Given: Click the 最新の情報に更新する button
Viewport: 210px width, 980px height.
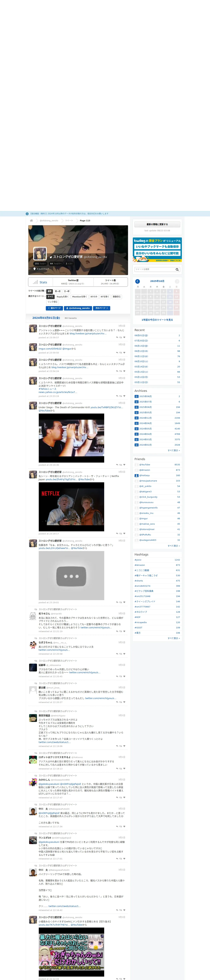Looking at the screenshot, I should (x=157, y=224).
